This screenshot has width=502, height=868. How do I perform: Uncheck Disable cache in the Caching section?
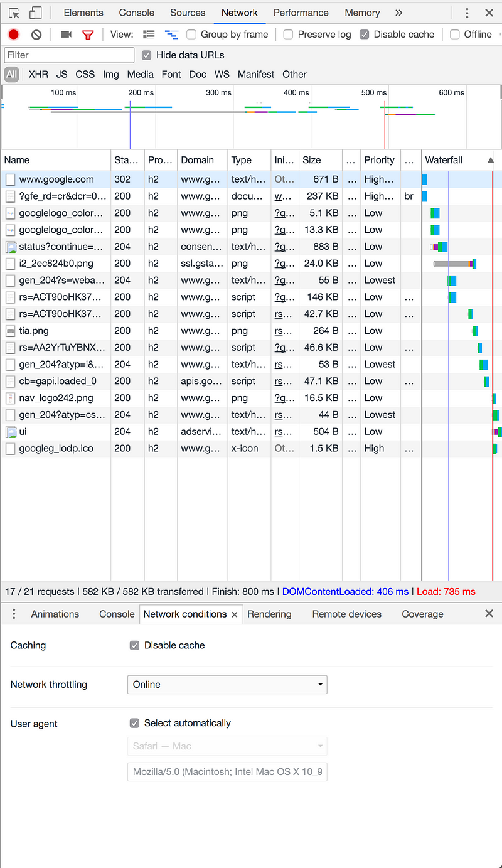(134, 645)
